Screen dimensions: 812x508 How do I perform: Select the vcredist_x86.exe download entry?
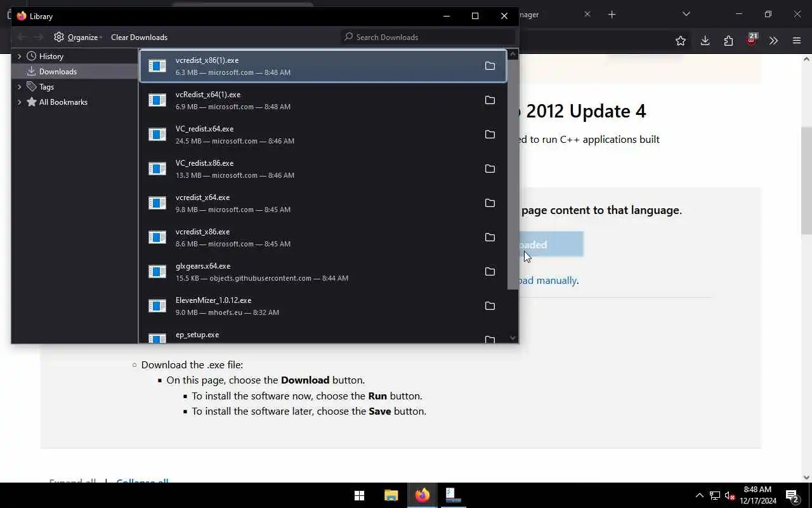click(x=323, y=237)
